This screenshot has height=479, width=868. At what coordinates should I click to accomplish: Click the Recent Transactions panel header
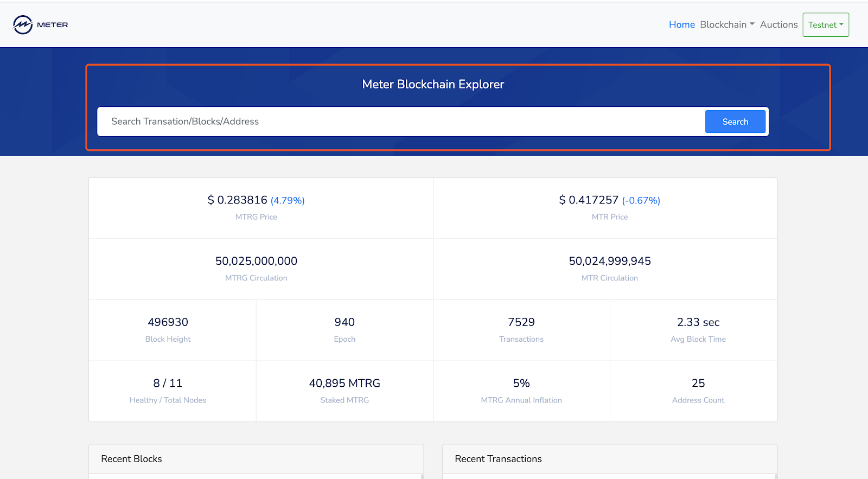[610, 459]
